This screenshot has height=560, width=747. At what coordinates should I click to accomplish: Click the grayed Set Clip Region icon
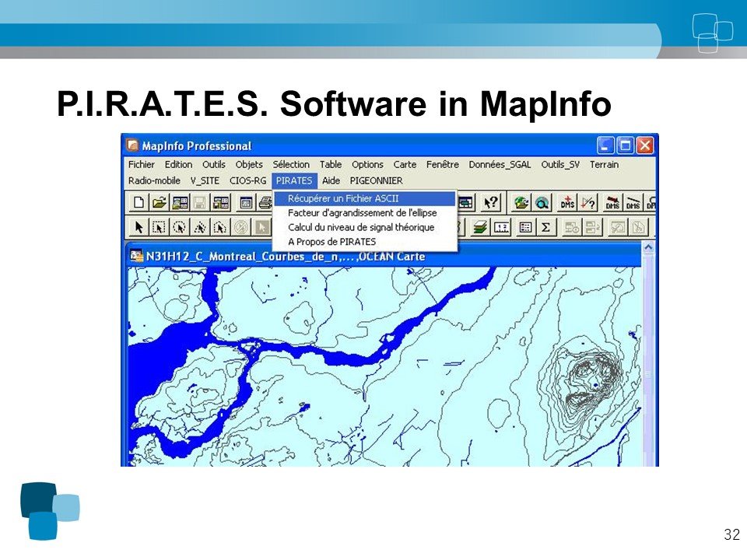[638, 228]
